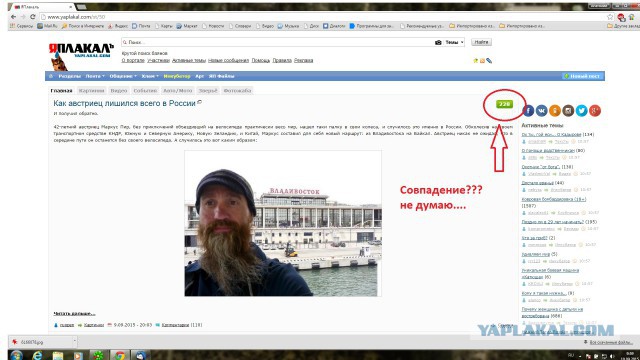Open the Новости bookmark
This screenshot has height=360, width=640.
pos(213,26)
